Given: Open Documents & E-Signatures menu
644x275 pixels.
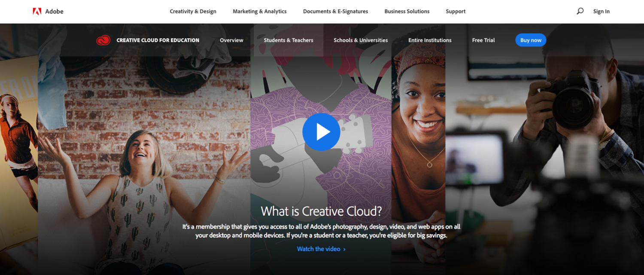Looking at the screenshot, I should point(335,12).
